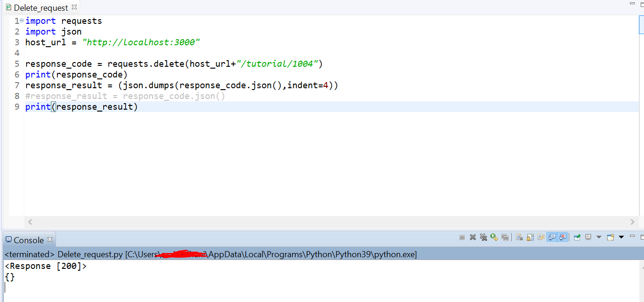Collapse the import fold on line 1
Screen dimensions: 644x302
[21, 21]
